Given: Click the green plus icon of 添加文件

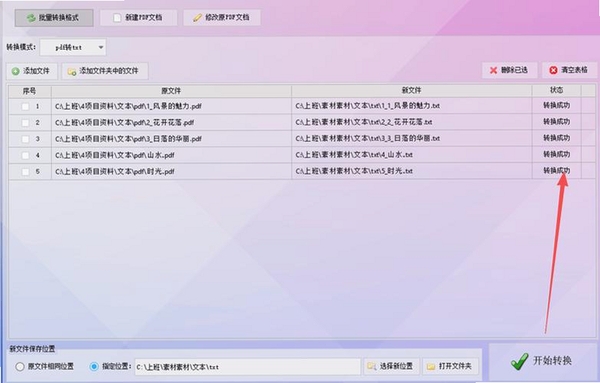Looking at the screenshot, I should [15, 71].
